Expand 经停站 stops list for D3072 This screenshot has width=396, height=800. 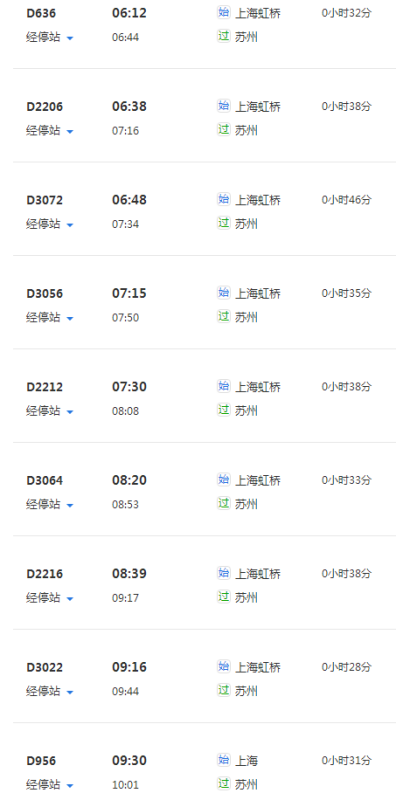(50, 224)
